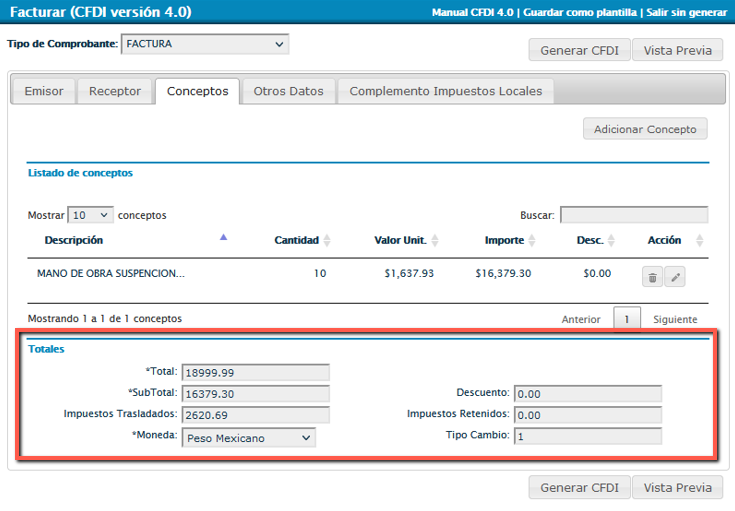Open the Otros Datos tab
This screenshot has width=735, height=511.
pos(288,91)
